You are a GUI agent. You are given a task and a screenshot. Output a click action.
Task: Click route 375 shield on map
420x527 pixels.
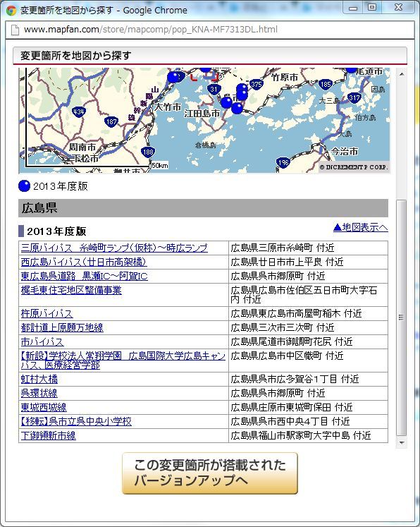coord(257,85)
